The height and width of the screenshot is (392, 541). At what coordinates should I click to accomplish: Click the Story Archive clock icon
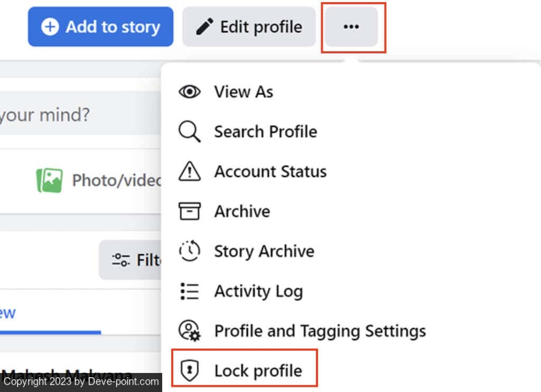(190, 251)
